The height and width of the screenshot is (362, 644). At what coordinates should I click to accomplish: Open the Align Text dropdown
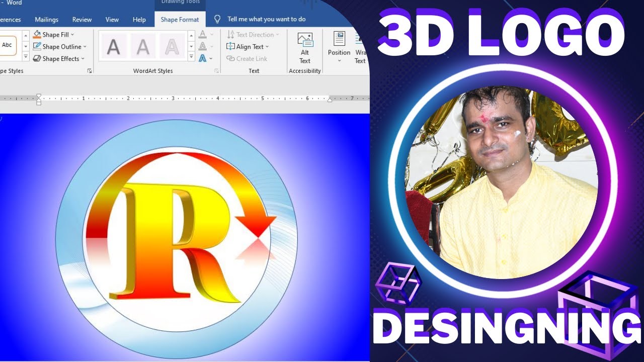click(248, 47)
